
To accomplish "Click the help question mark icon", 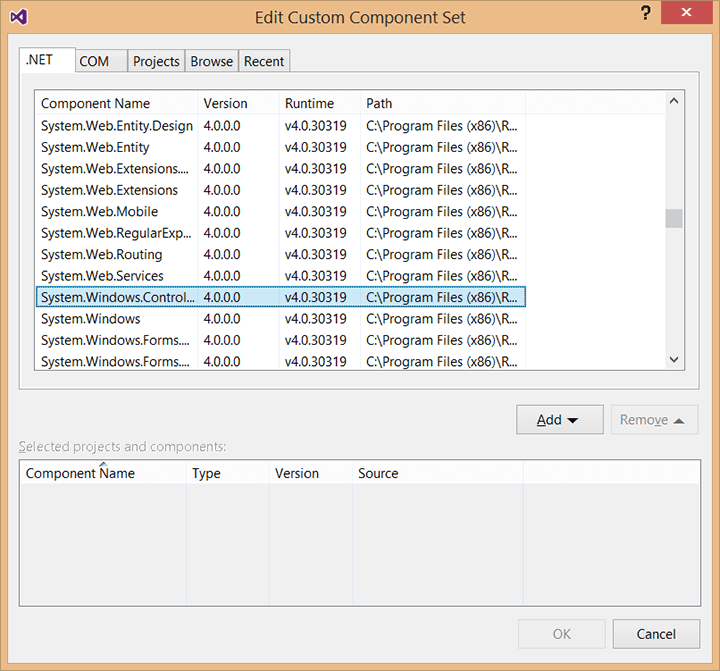I will coord(646,12).
